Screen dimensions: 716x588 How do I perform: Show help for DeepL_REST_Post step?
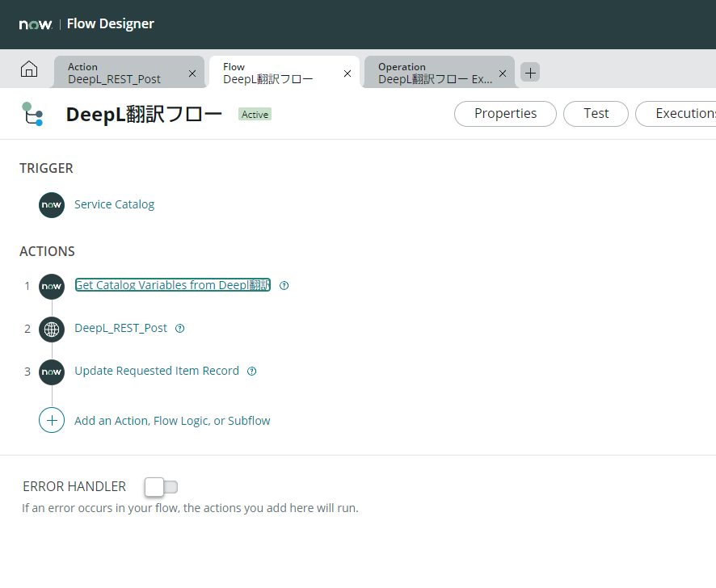(x=180, y=329)
